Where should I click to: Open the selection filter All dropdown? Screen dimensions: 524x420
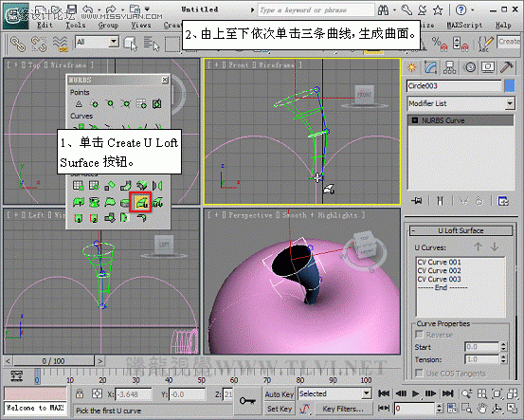(114, 42)
